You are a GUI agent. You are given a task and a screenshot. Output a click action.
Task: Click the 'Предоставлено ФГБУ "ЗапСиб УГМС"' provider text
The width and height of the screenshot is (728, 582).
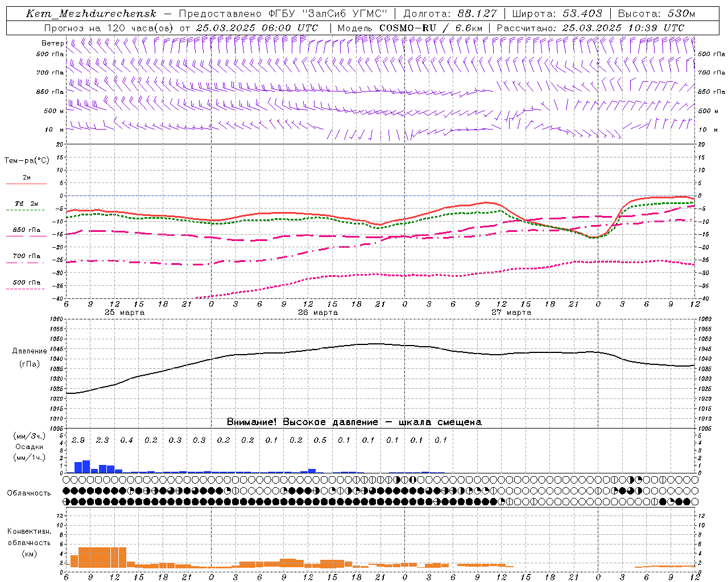point(283,14)
